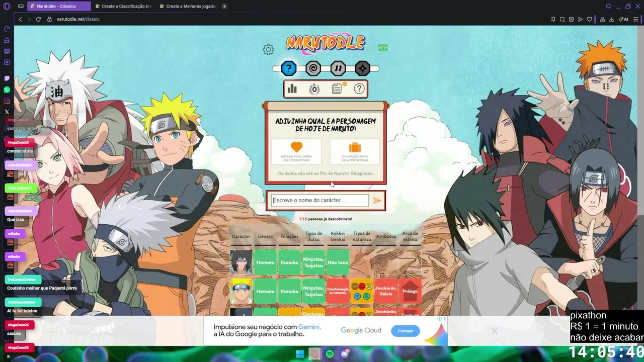This screenshot has width=644, height=362.
Task: Open Opera GX from the taskbar
Action: coord(314,354)
